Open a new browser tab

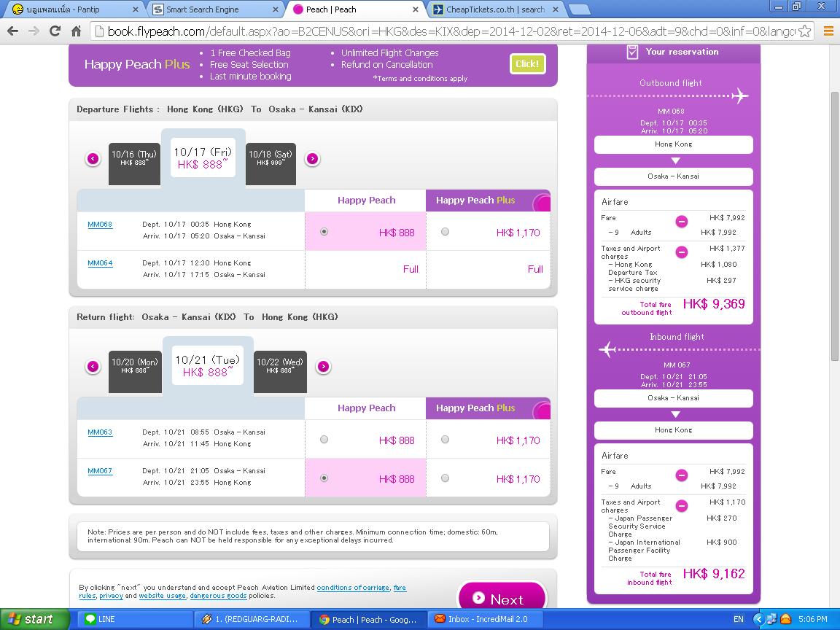[x=579, y=9]
